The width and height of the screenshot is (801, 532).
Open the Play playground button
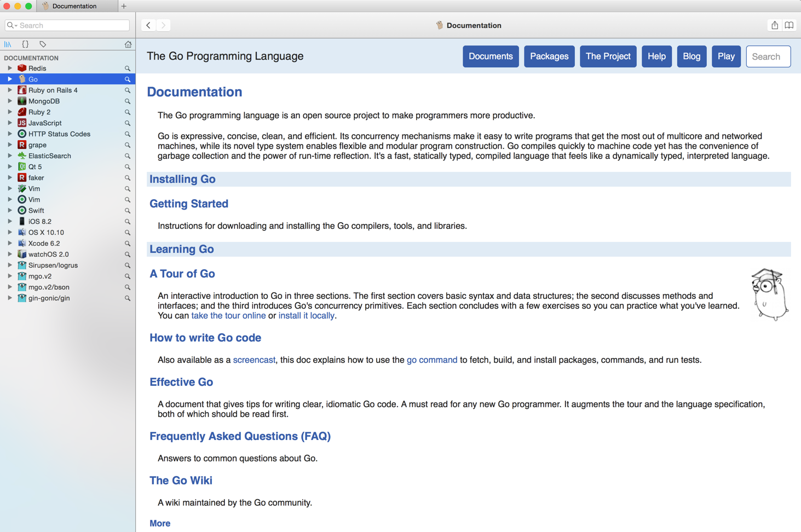point(726,56)
